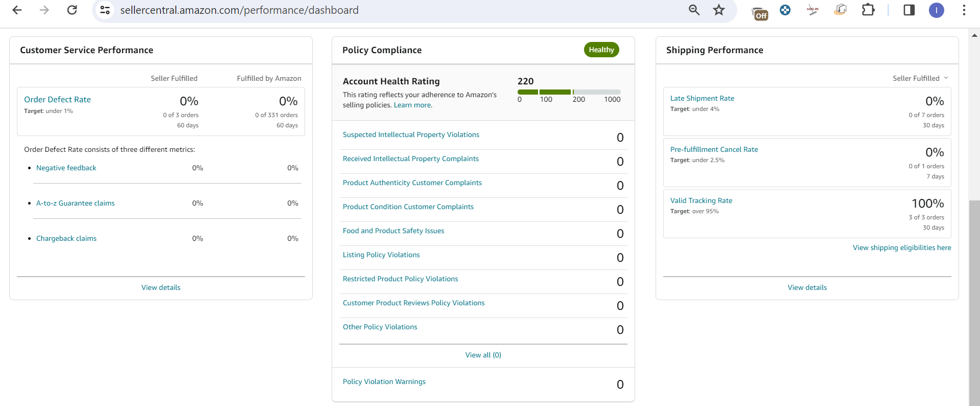This screenshot has height=406, width=980.
Task: Open Suspected Intellectual Property Violations
Action: 411,134
